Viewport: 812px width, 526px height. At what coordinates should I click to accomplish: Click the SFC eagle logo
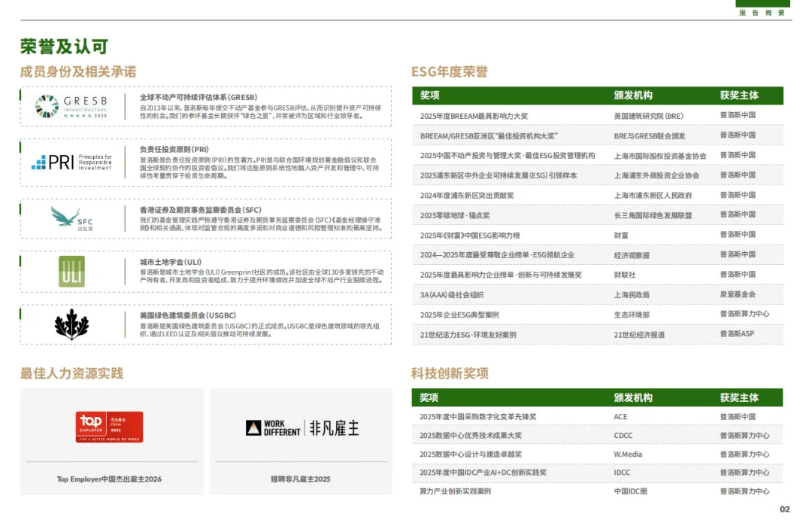pyautogui.click(x=72, y=219)
